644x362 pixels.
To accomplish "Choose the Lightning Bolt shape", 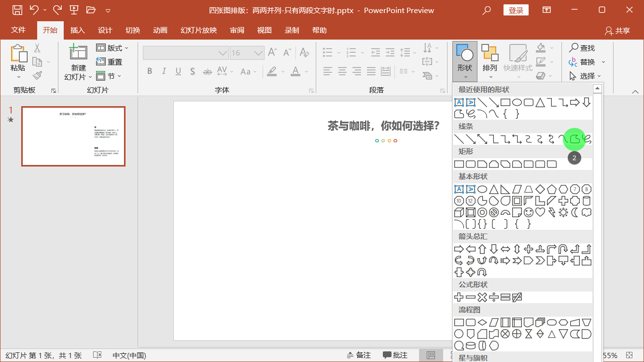I will click(x=552, y=212).
